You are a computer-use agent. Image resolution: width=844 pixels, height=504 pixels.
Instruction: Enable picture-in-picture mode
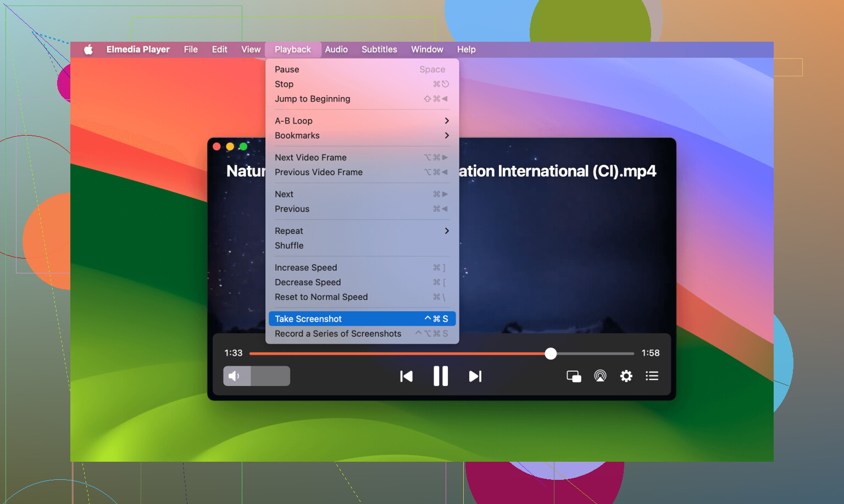[574, 376]
